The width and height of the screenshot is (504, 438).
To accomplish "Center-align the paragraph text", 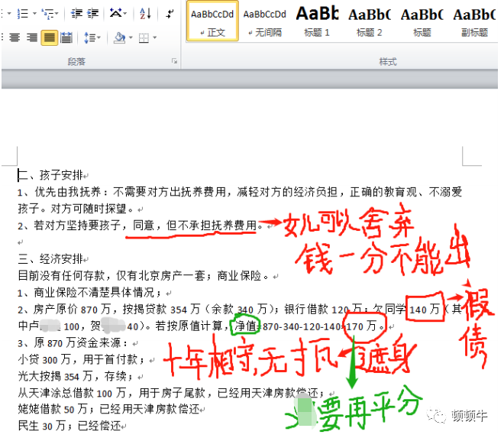I will pos(15,38).
